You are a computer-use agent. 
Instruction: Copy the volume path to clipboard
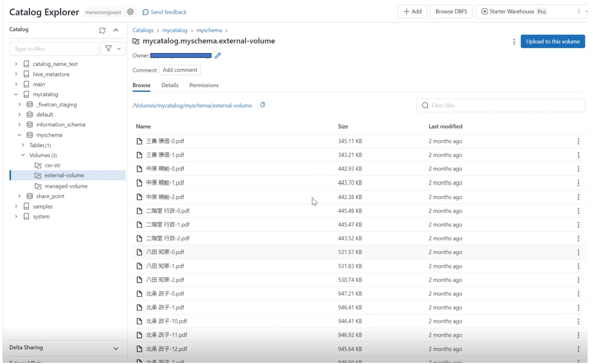point(262,105)
